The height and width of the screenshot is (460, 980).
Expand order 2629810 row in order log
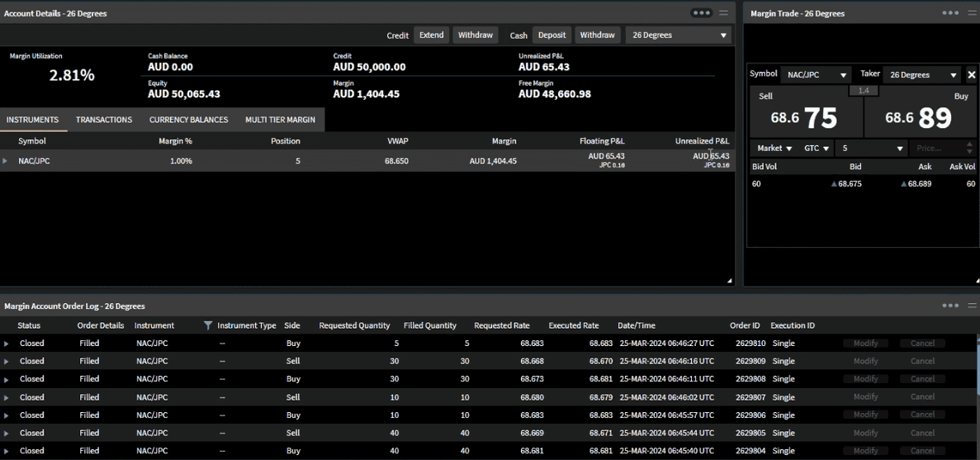click(6, 344)
